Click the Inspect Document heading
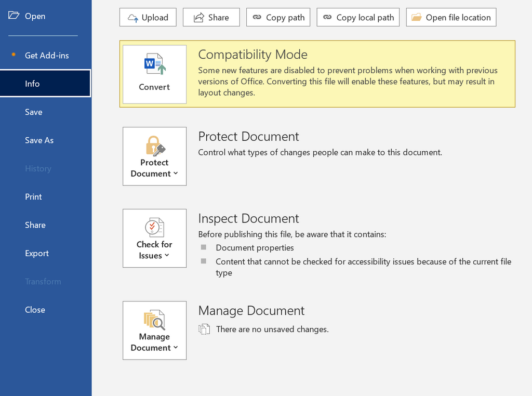Viewport: 532px width, 396px height. [x=248, y=219]
